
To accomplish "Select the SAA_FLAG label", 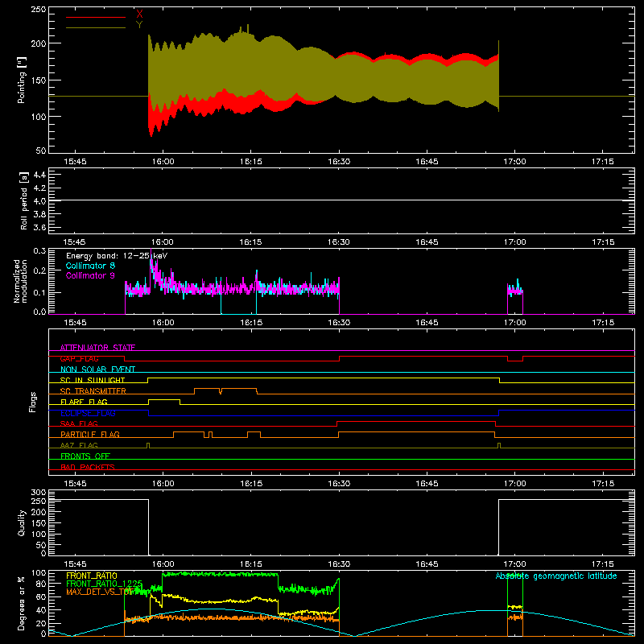I will [79, 423].
